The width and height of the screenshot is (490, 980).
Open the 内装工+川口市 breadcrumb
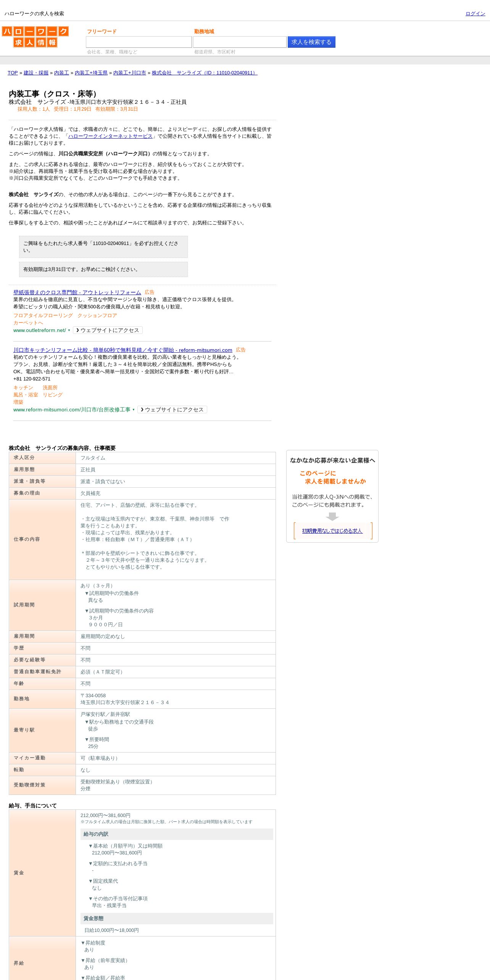pos(130,73)
